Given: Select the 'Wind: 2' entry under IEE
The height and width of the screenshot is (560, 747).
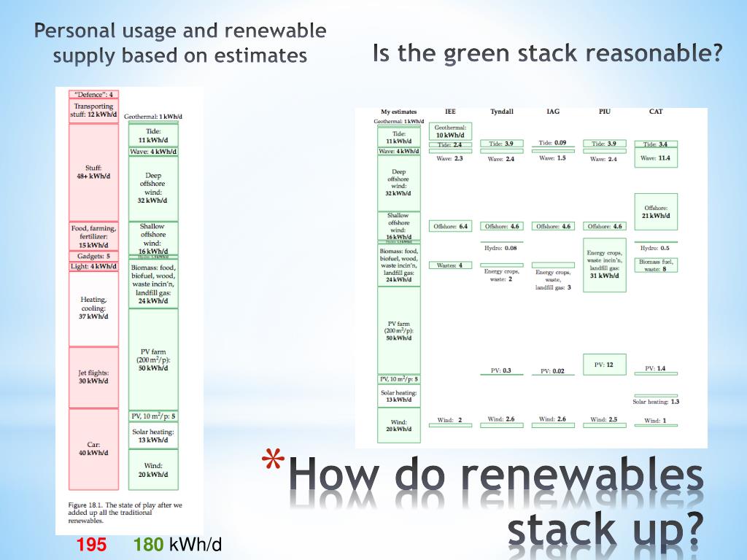Looking at the screenshot, I should [x=449, y=420].
